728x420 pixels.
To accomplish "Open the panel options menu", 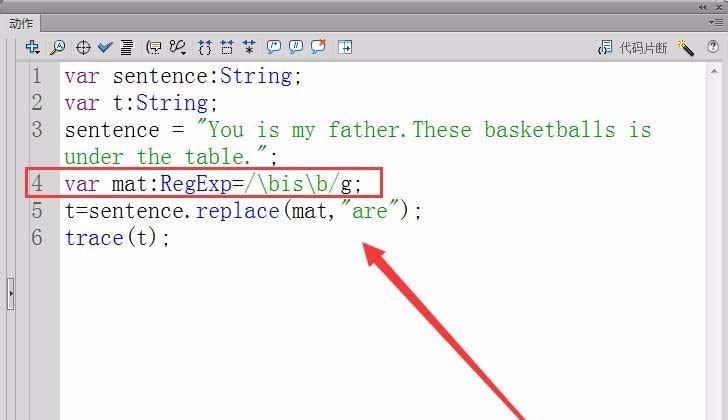I will tap(715, 22).
